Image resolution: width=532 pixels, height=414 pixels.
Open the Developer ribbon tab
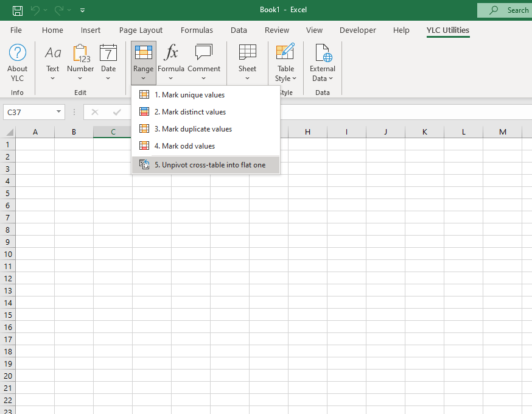coord(358,30)
